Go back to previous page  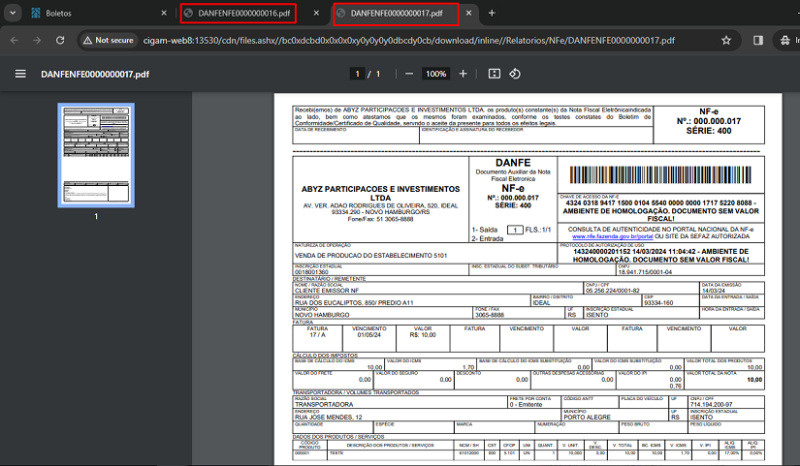tap(14, 40)
